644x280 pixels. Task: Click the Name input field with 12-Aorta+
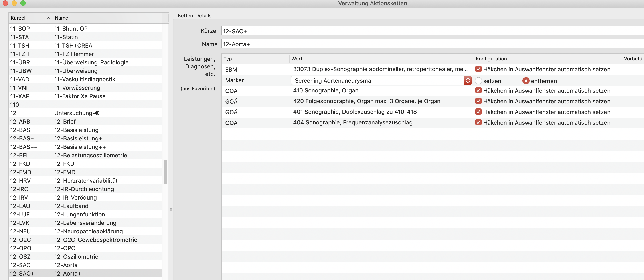[x=433, y=44]
